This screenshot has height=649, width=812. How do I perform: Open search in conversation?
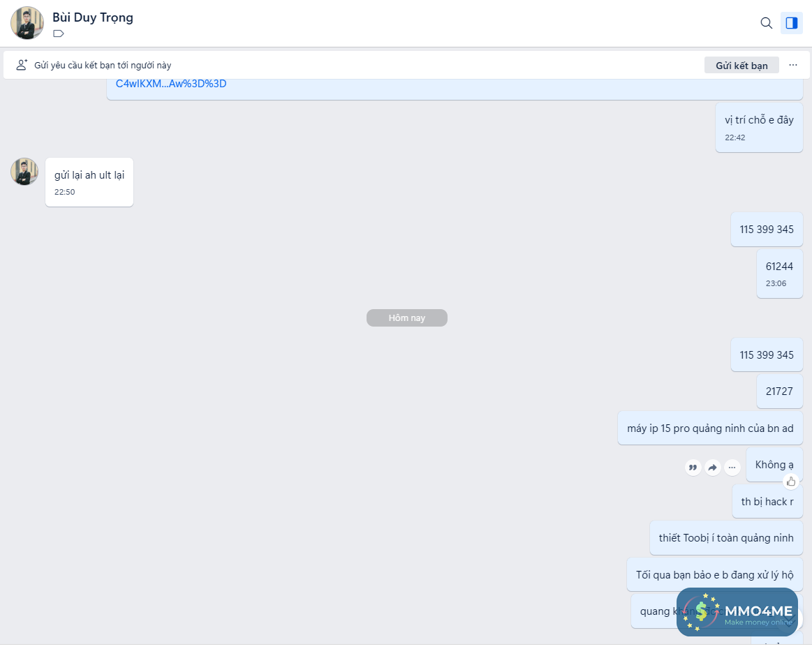(766, 23)
